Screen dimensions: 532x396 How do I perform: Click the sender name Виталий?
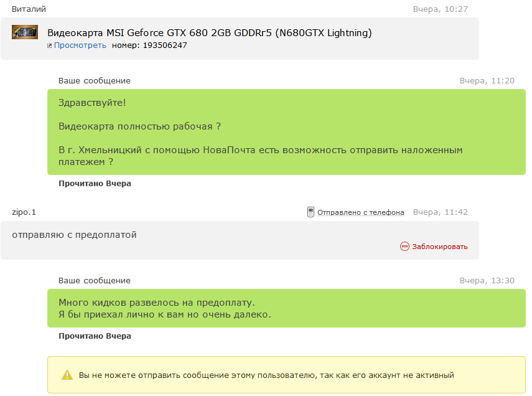(29, 9)
